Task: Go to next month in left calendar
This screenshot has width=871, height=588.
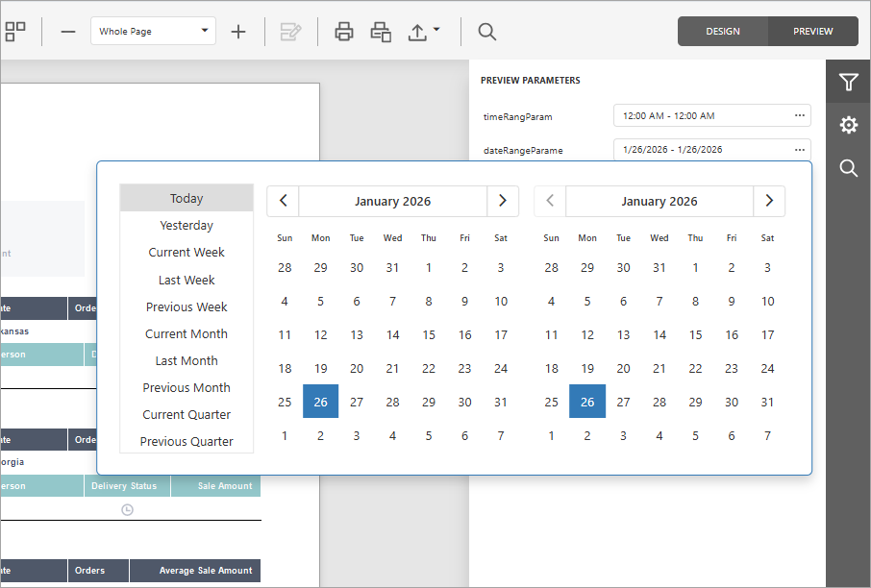Action: [503, 201]
